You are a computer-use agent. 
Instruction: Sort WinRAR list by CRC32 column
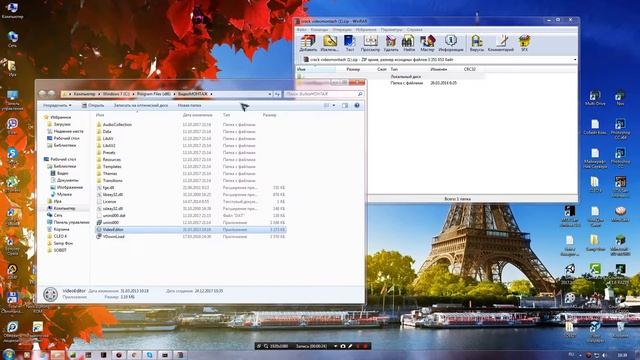(470, 69)
